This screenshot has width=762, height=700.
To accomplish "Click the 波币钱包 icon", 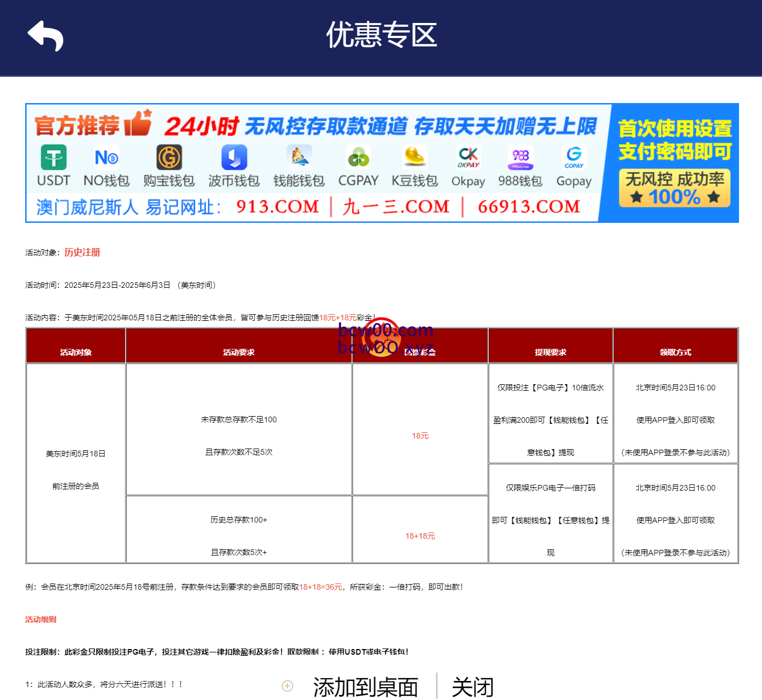I will (x=234, y=157).
